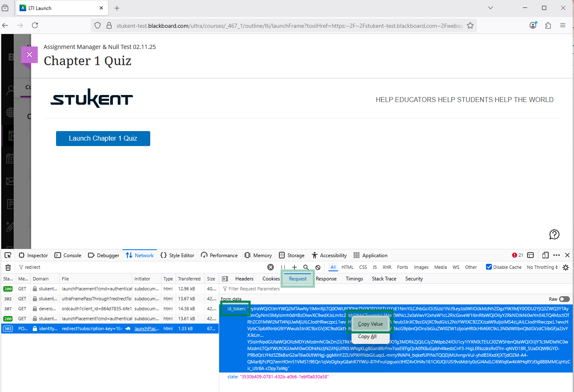Bookmark this page with star icon

point(470,26)
